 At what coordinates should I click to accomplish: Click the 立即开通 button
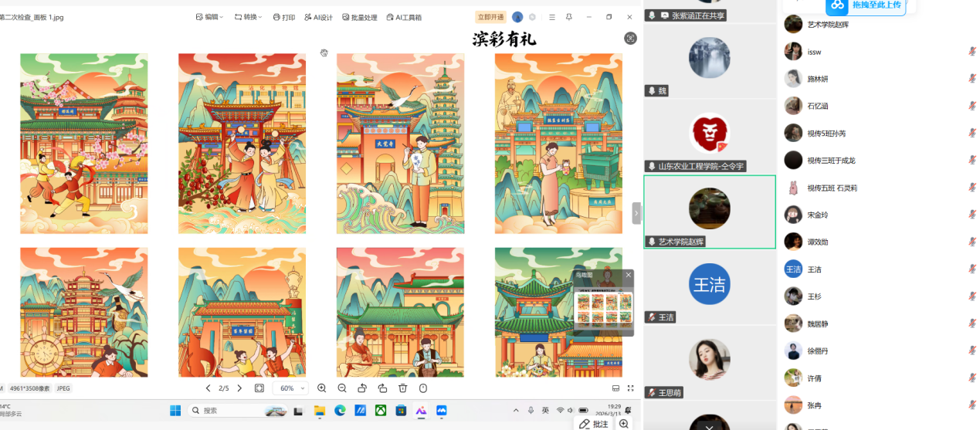(x=490, y=17)
